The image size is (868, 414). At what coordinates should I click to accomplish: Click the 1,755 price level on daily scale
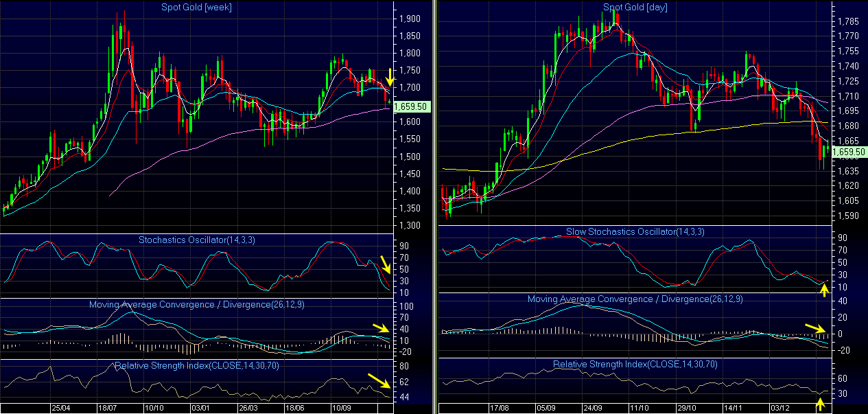coord(848,51)
